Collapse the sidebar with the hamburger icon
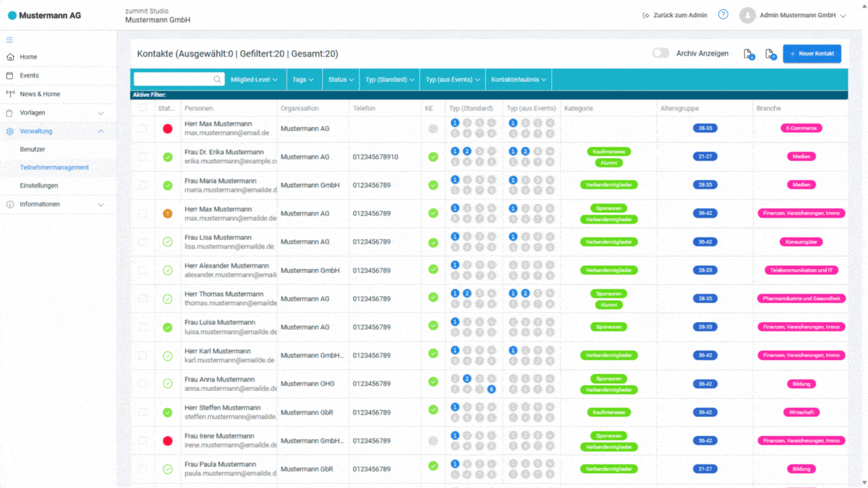This screenshot has height=488, width=868. pyautogui.click(x=9, y=40)
